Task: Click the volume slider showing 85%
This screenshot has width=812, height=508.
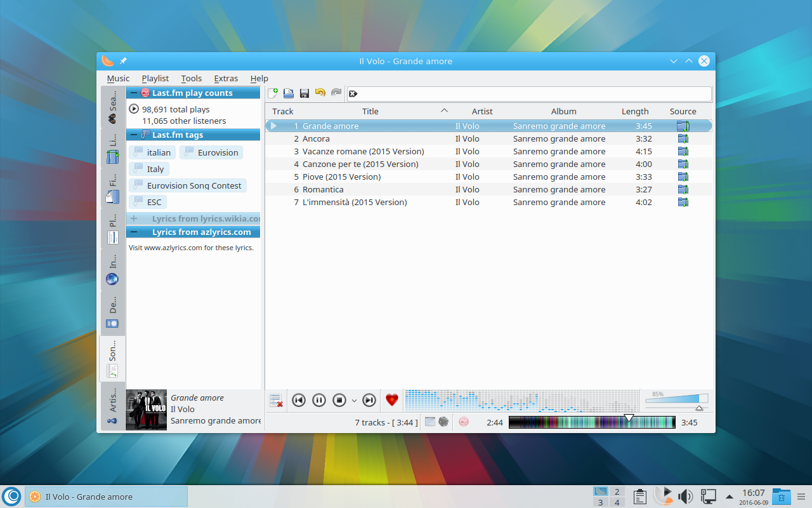Action: [x=676, y=399]
